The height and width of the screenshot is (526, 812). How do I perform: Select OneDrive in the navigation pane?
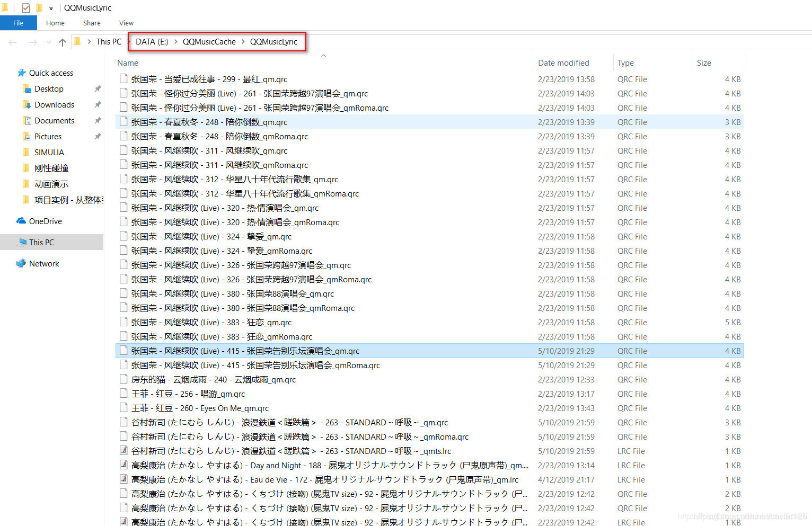(x=45, y=221)
